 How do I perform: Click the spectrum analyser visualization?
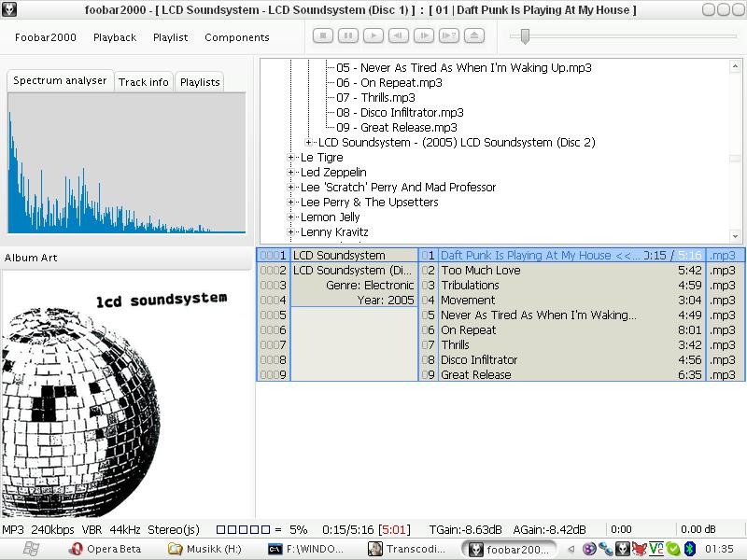coord(126,162)
